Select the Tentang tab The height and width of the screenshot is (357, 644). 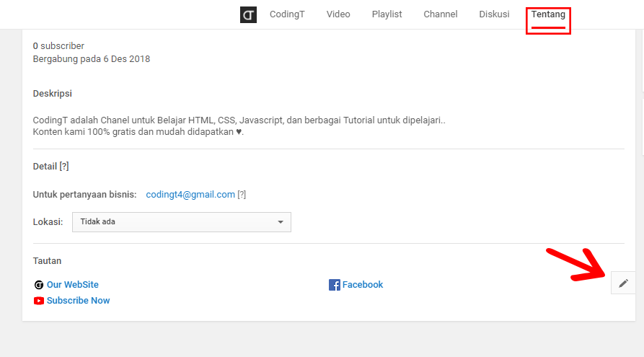(548, 15)
